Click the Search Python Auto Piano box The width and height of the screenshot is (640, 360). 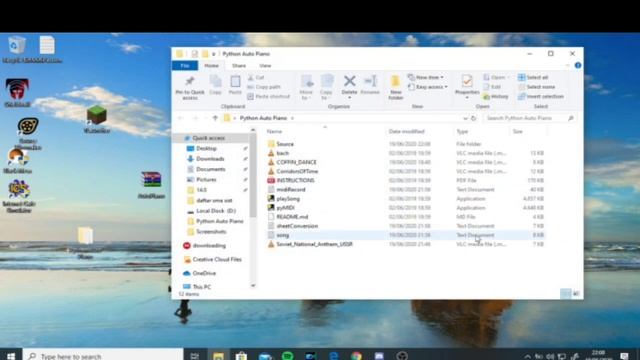click(530, 118)
